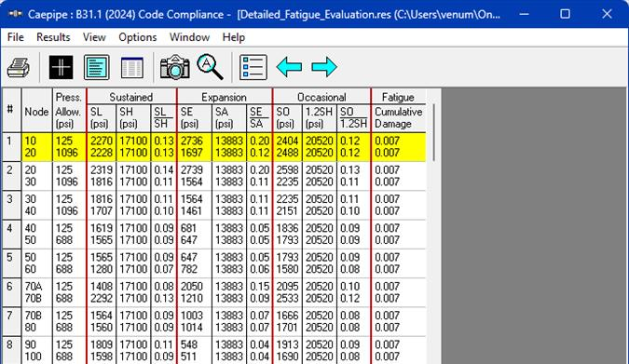
Task: Click the Caepipe app icon in title bar
Action: (15, 14)
